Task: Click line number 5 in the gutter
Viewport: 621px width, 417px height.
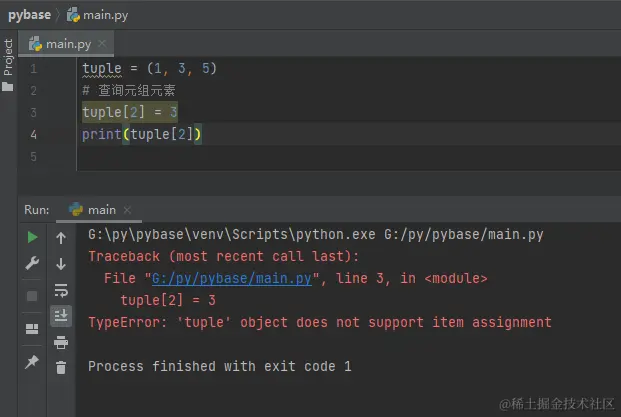Action: click(x=34, y=156)
